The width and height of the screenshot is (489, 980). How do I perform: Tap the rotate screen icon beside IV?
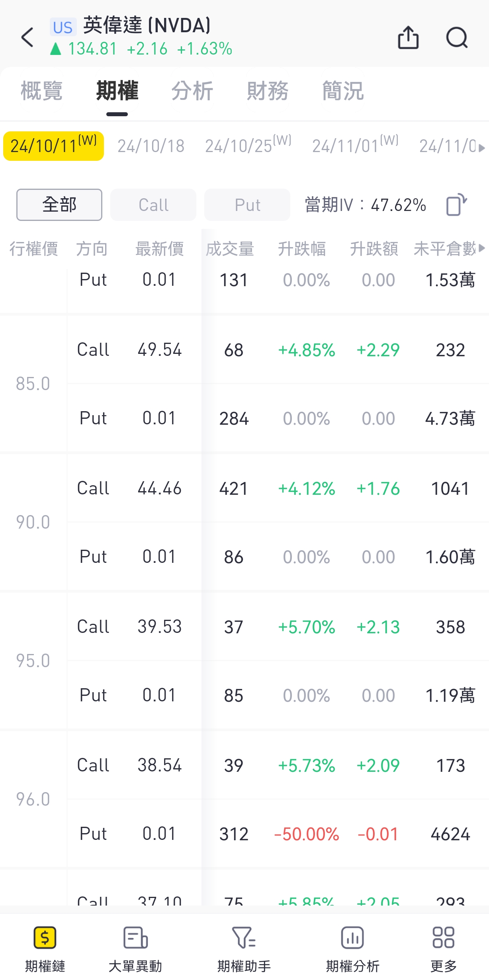(x=456, y=205)
